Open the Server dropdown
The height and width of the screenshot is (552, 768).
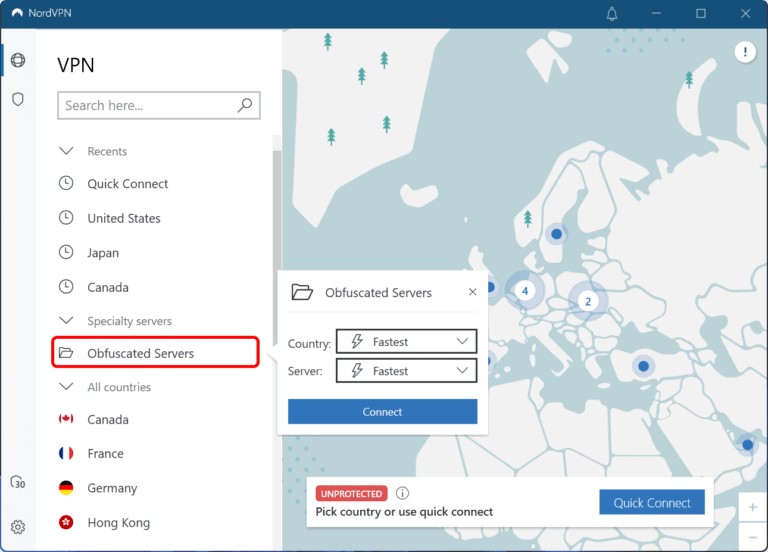[x=406, y=371]
